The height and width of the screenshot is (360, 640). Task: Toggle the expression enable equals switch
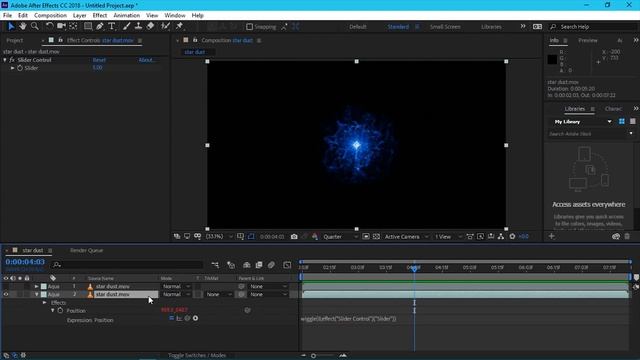pos(171,318)
